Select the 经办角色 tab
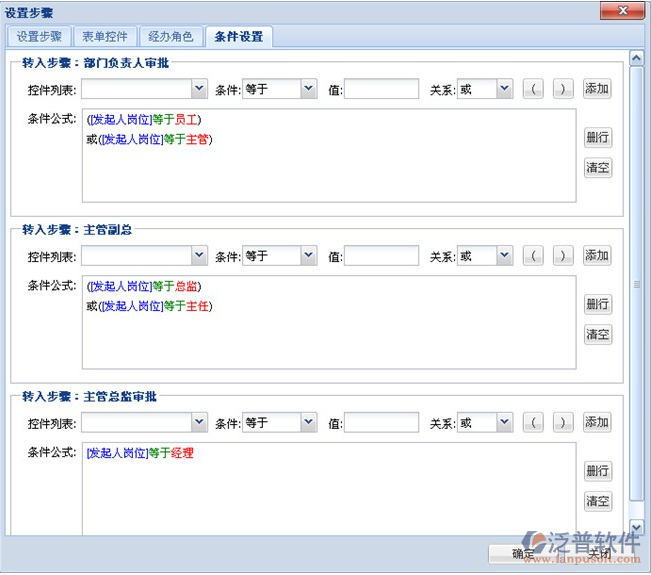The image size is (651, 575). (170, 37)
